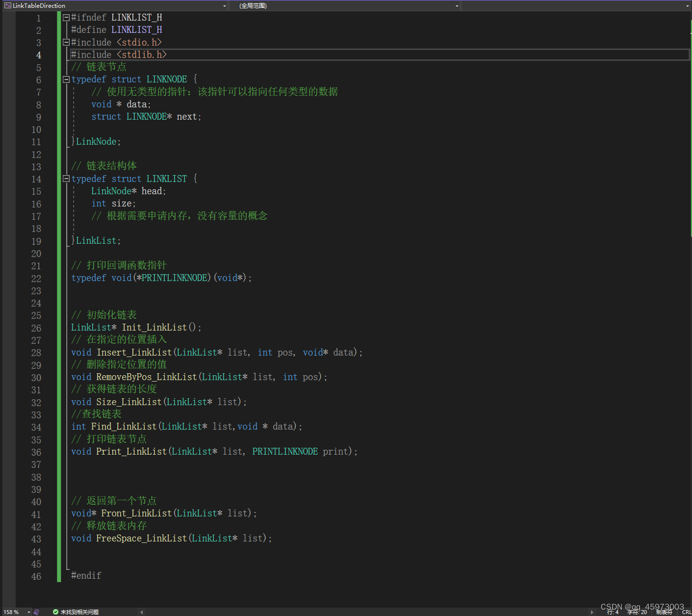This screenshot has height=616, width=692.
Task: Click the Print_LinkList function name
Action: (131, 452)
